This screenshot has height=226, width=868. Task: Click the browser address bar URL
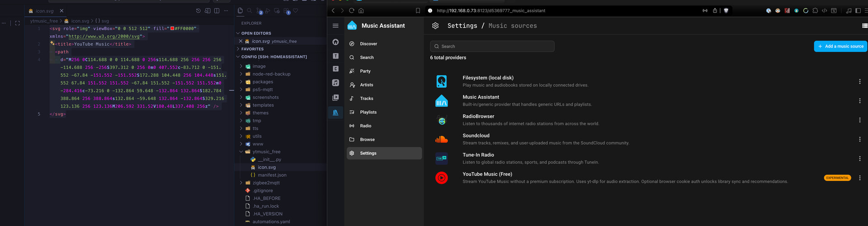491,11
